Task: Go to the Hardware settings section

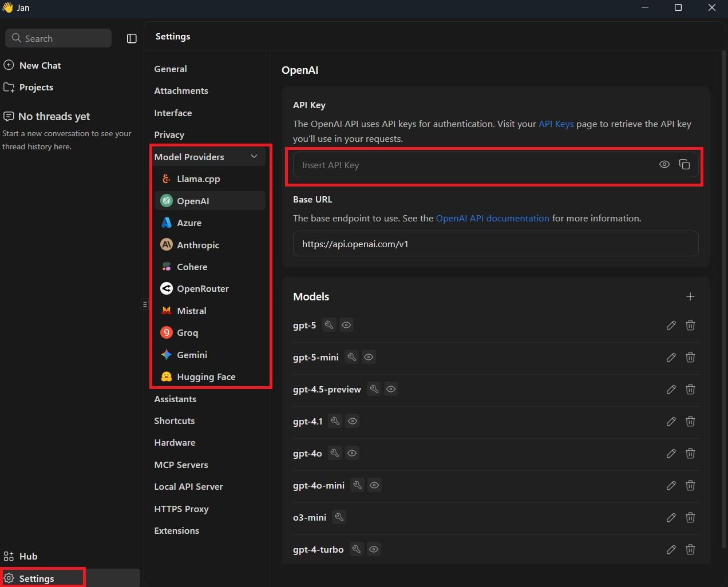Action: click(175, 443)
